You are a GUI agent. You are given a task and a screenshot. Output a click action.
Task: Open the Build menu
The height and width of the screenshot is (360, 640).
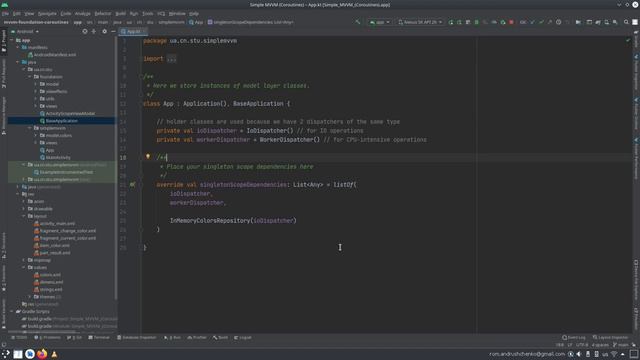click(120, 13)
